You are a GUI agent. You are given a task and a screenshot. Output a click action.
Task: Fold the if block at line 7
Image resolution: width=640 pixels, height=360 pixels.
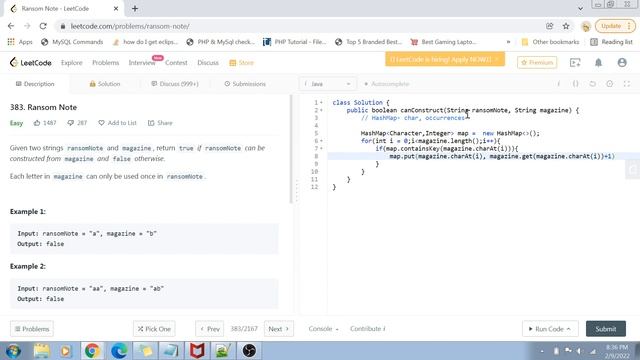tap(321, 149)
